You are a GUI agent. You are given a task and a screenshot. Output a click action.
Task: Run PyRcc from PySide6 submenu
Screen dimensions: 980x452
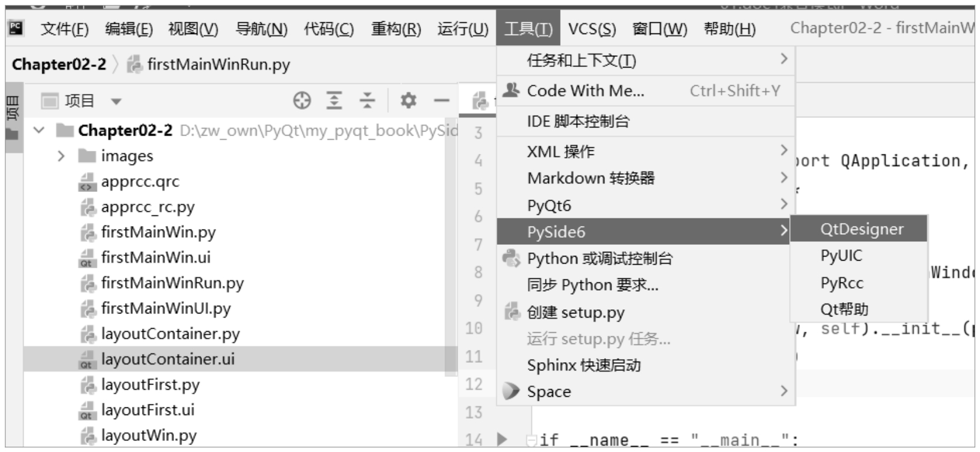pos(859,283)
